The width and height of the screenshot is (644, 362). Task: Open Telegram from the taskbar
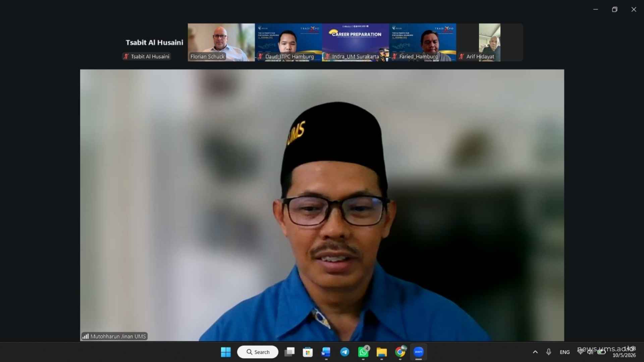pos(344,352)
